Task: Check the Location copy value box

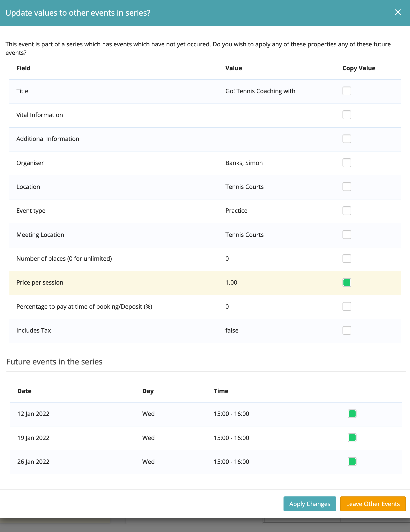Action: coord(346,187)
